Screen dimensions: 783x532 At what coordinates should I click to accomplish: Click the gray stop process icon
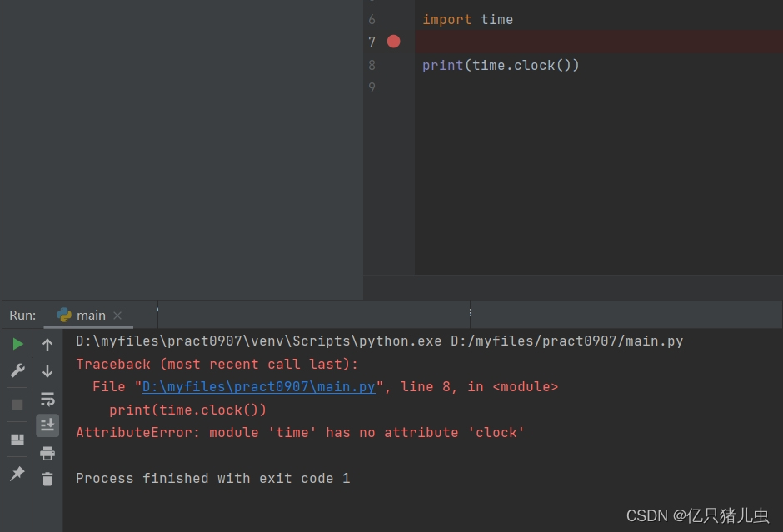coord(17,405)
